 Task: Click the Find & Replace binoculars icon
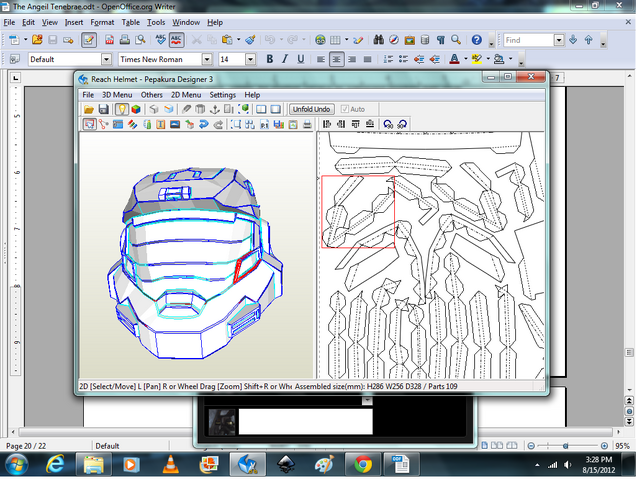click(x=379, y=40)
